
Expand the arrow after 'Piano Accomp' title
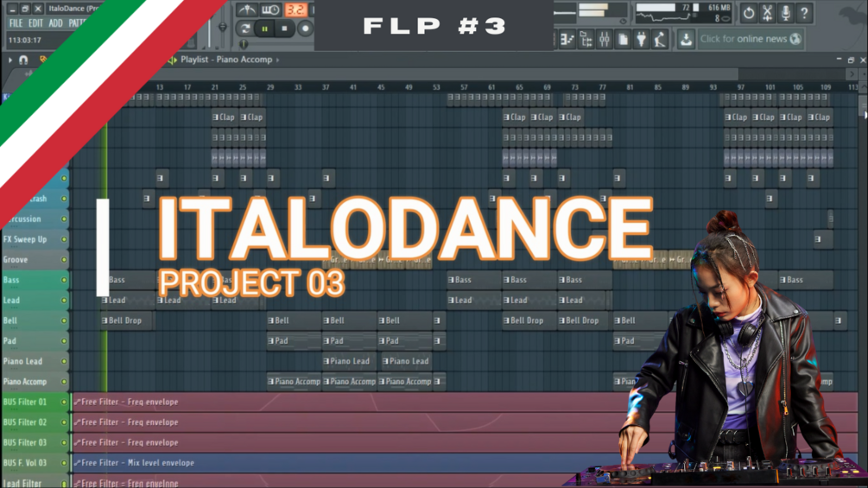277,60
